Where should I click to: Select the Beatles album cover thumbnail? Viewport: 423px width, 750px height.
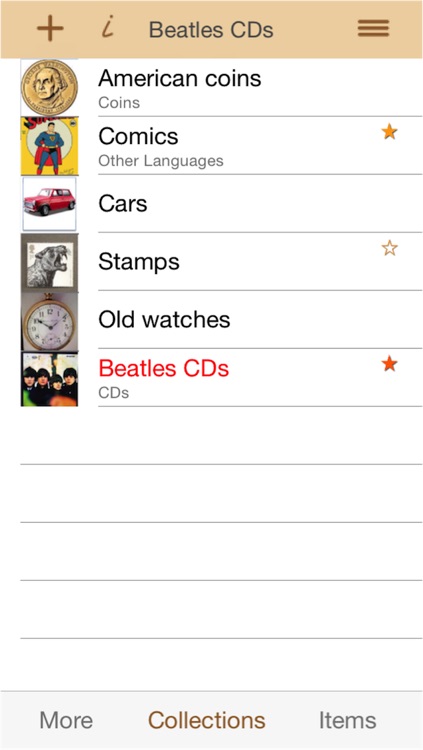tap(49, 379)
